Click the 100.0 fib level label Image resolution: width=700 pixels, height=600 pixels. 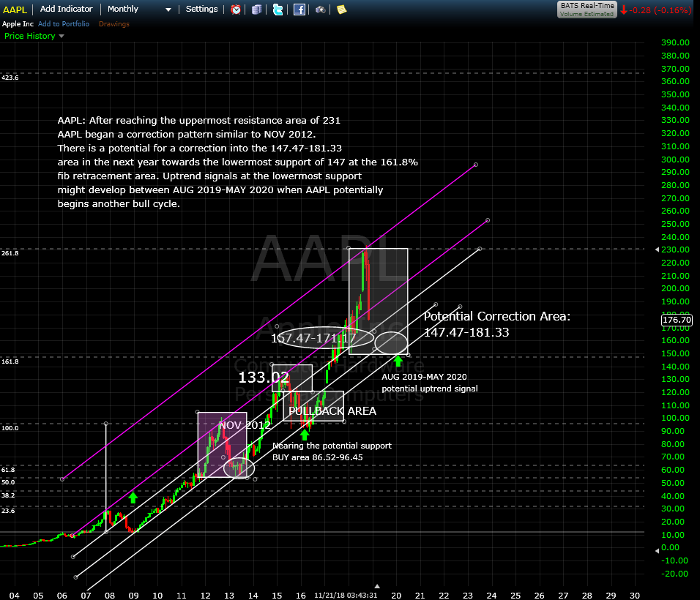pos(10,428)
